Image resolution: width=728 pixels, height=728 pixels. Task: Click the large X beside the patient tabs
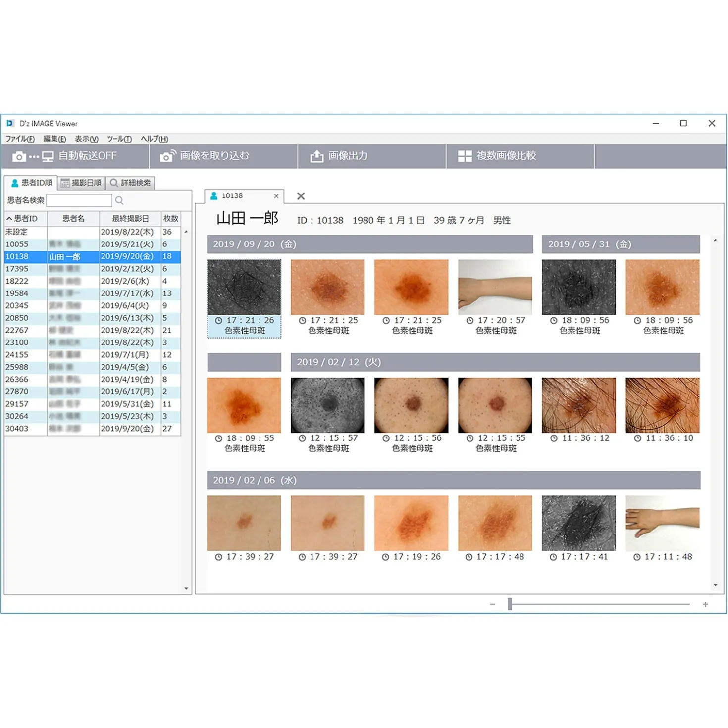(x=301, y=196)
